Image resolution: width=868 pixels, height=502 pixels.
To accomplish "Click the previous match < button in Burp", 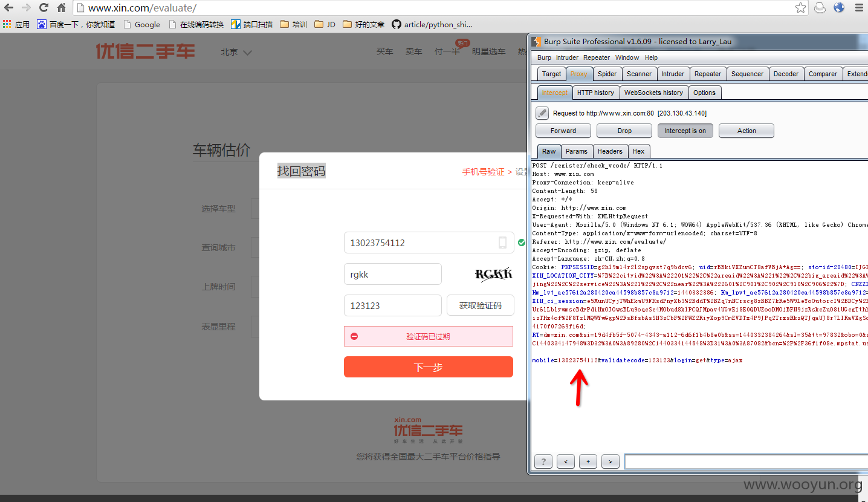I will pyautogui.click(x=566, y=461).
